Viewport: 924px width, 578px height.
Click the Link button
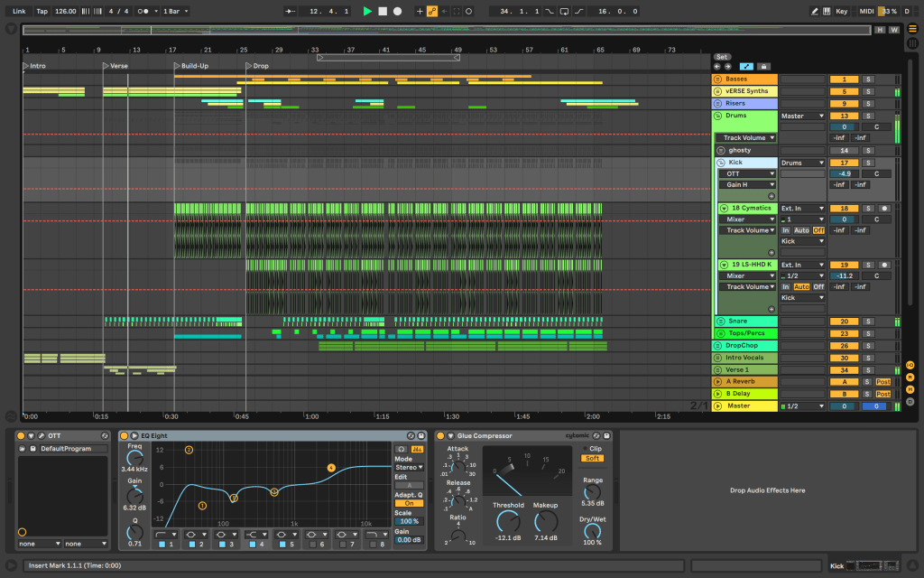point(19,11)
